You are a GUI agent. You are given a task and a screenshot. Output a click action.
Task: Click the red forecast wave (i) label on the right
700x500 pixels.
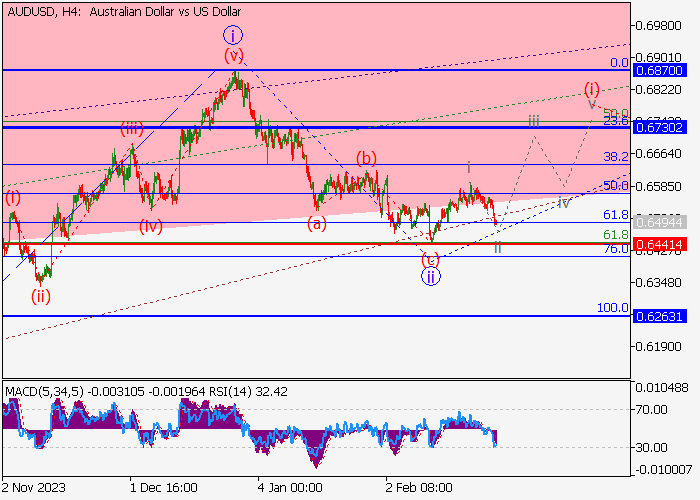pos(592,89)
